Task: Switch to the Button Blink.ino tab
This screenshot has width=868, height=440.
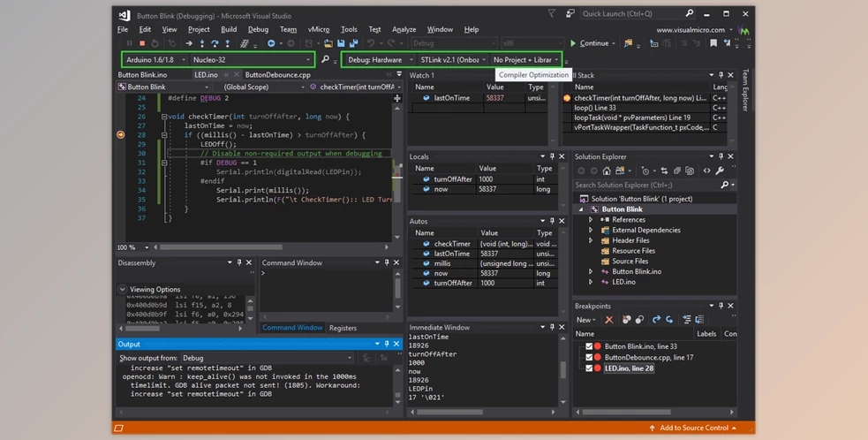Action: pyautogui.click(x=142, y=75)
